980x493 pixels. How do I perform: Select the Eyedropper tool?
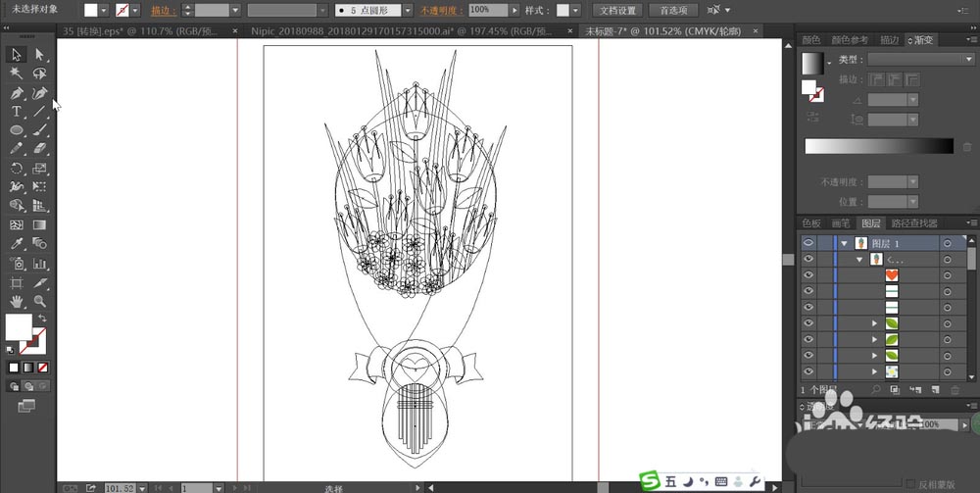17,244
